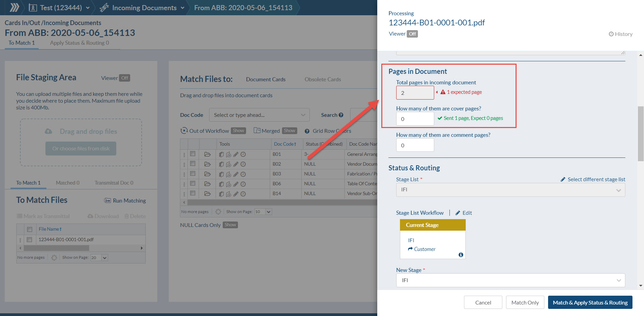Image resolution: width=644 pixels, height=316 pixels.
Task: Click the Search help question mark icon
Action: pyautogui.click(x=341, y=115)
